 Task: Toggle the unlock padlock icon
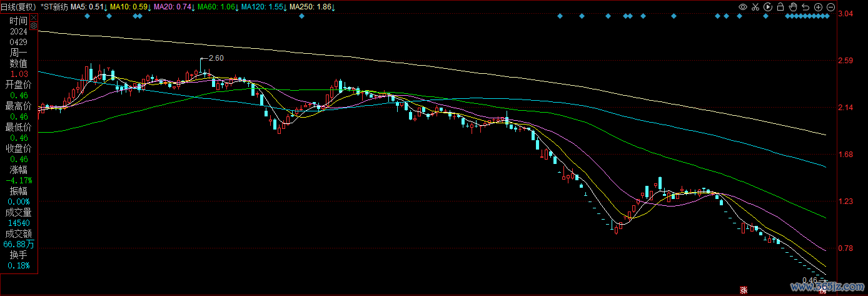tap(780, 7)
